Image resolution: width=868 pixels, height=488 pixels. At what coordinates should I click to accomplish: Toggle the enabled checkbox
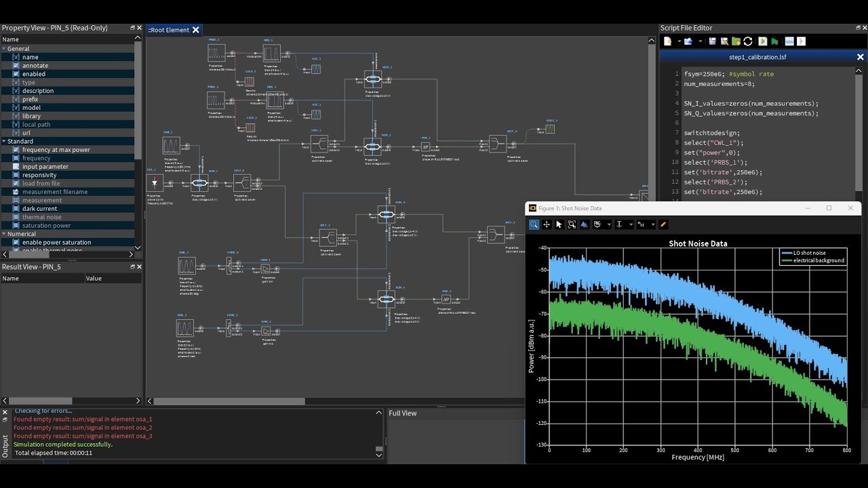click(x=16, y=74)
